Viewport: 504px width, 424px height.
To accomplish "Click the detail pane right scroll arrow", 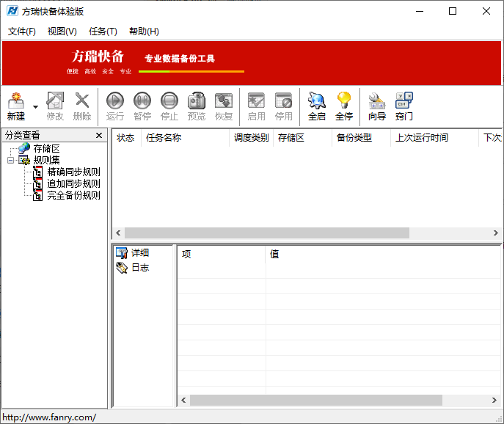I will click(494, 401).
